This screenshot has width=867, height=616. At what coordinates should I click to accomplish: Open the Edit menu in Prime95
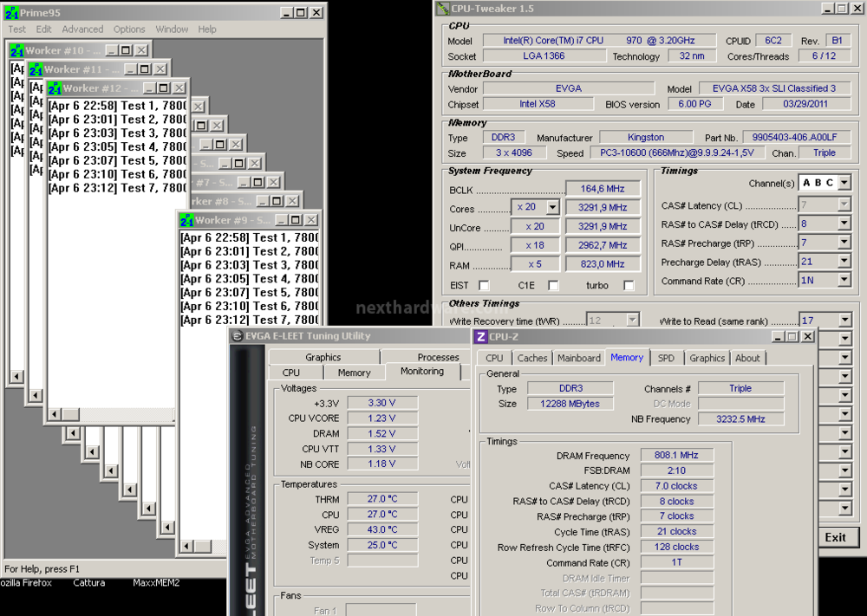point(43,29)
